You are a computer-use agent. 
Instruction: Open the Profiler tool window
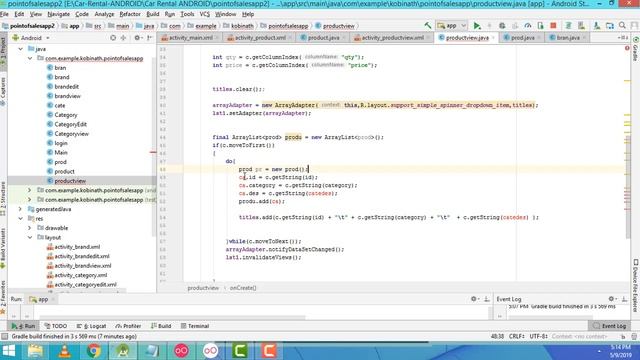pos(129,326)
